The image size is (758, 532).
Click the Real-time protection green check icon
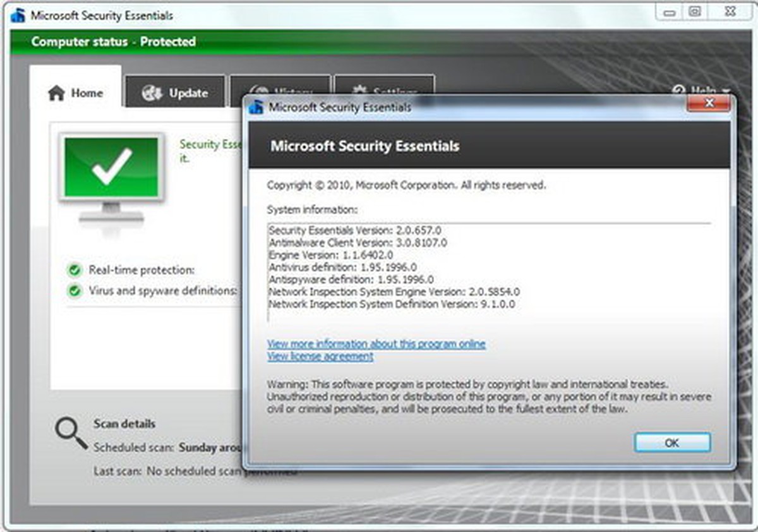[x=75, y=270]
